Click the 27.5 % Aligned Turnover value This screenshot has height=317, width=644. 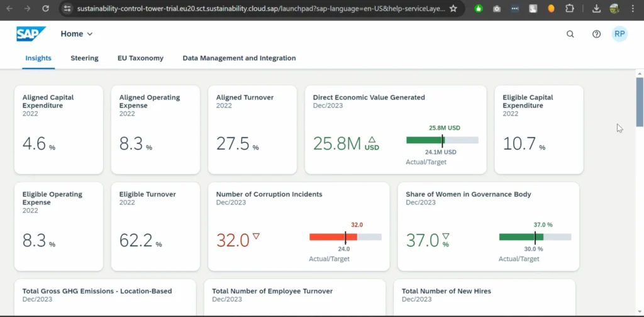(237, 143)
